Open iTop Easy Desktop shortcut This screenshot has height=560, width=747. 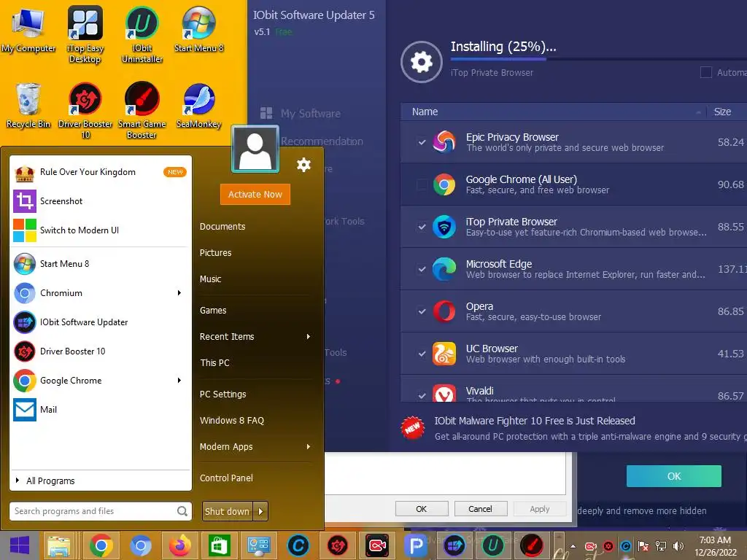(x=85, y=34)
